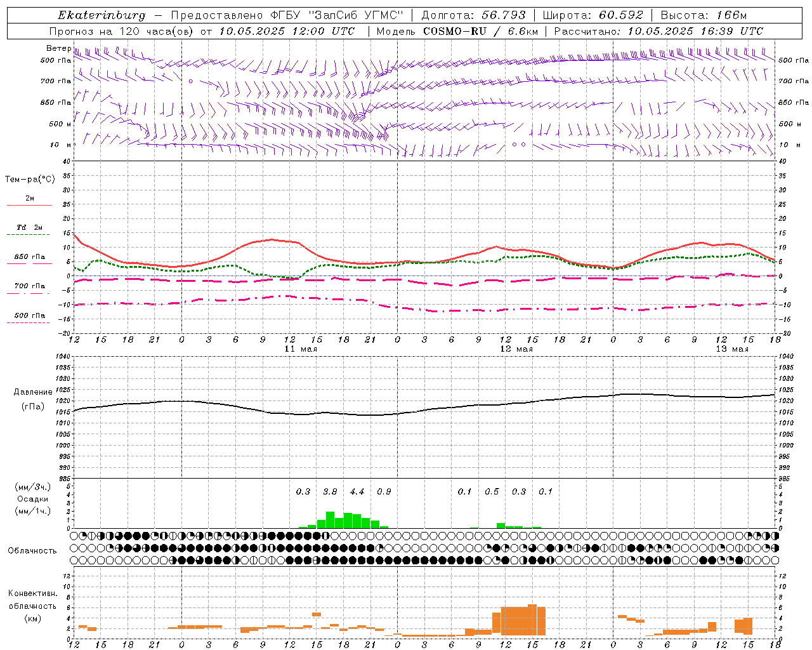Screen dimensions: 812x650
Task: Click the Широта: 60.592 value
Action: [x=593, y=15]
